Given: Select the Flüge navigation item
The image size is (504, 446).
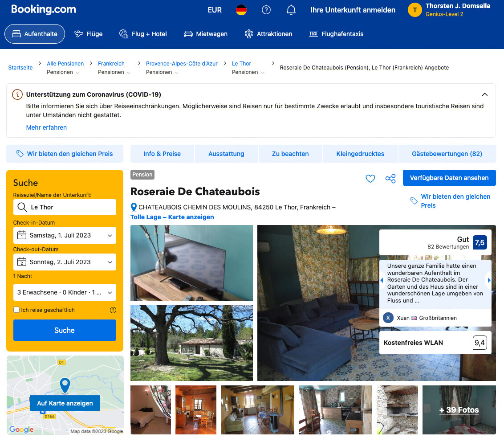Looking at the screenshot, I should point(89,34).
